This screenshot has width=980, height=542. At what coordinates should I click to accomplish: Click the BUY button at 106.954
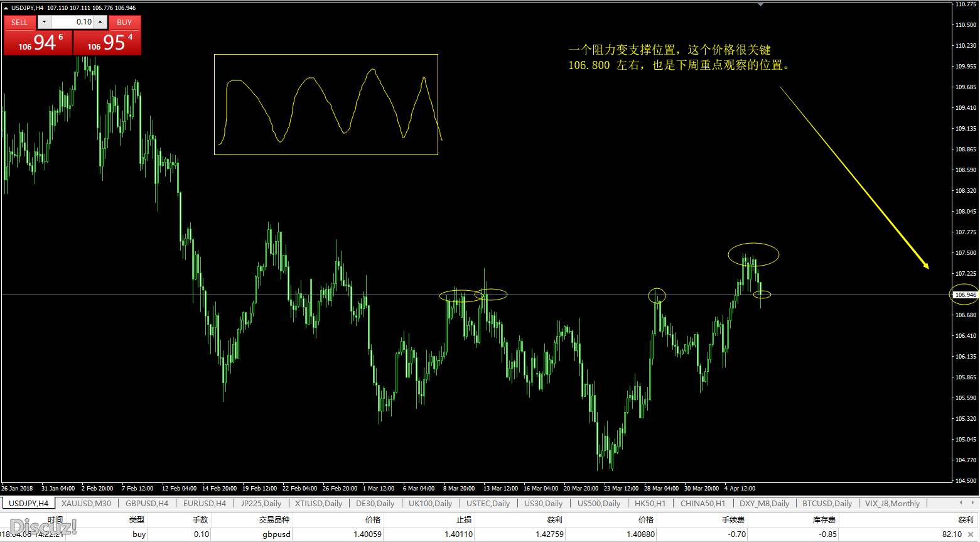coord(107,42)
